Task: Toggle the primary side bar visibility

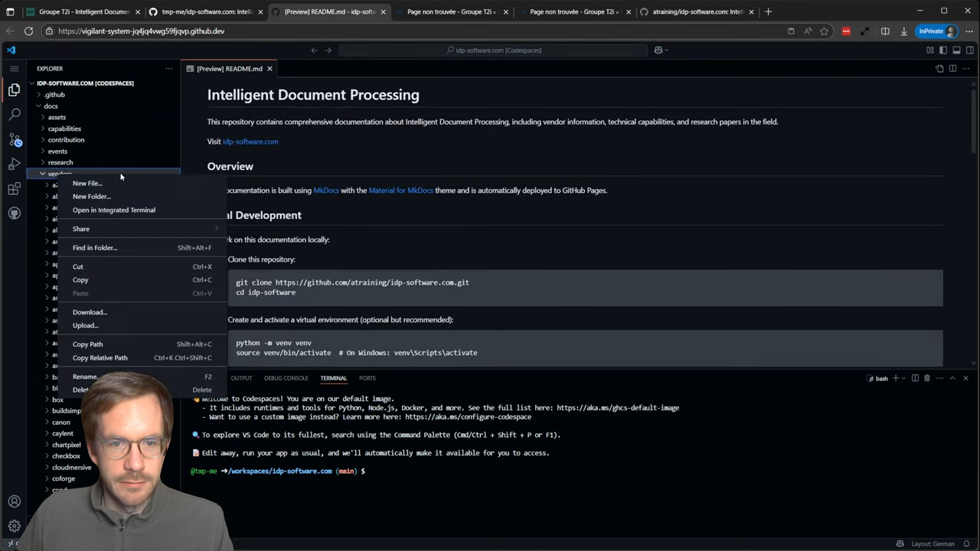Action: [x=943, y=51]
